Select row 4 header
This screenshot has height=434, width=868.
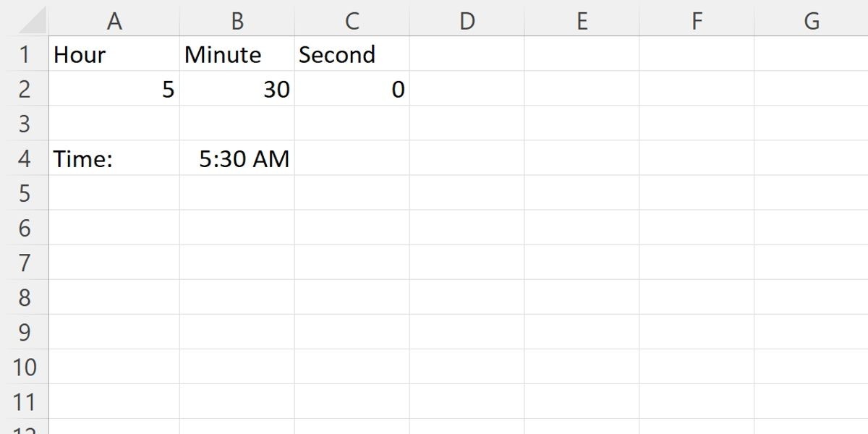(25, 158)
